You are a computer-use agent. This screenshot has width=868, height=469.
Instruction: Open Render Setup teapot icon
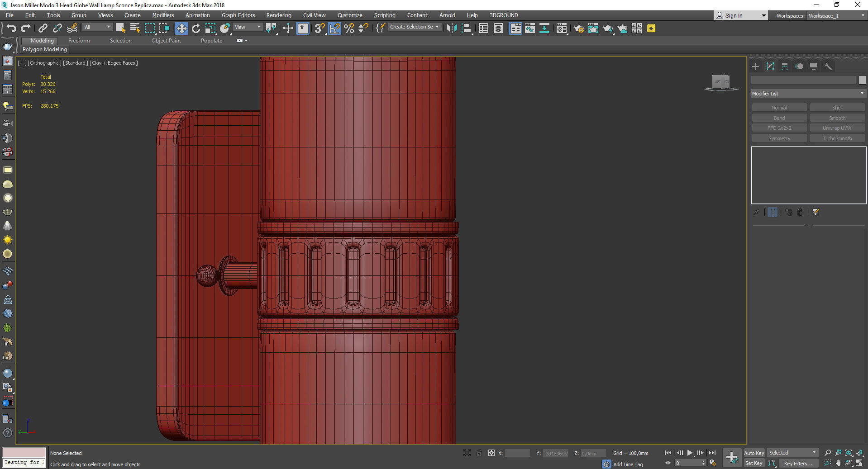[578, 28]
